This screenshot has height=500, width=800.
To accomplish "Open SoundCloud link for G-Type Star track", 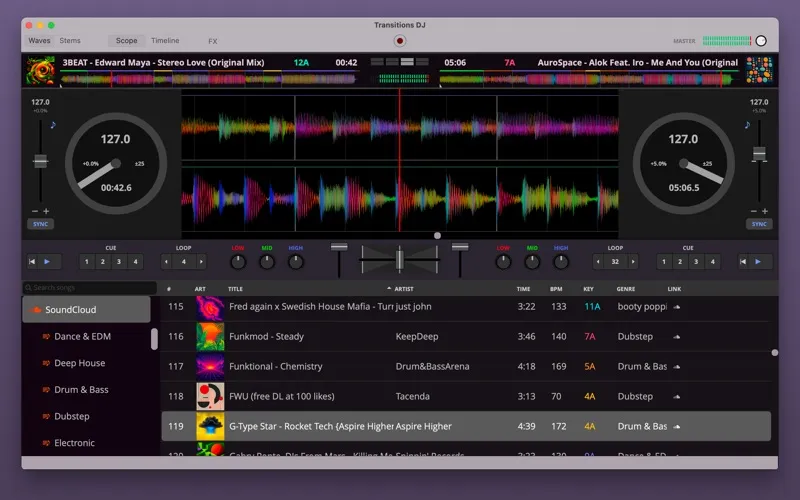I will (x=677, y=427).
